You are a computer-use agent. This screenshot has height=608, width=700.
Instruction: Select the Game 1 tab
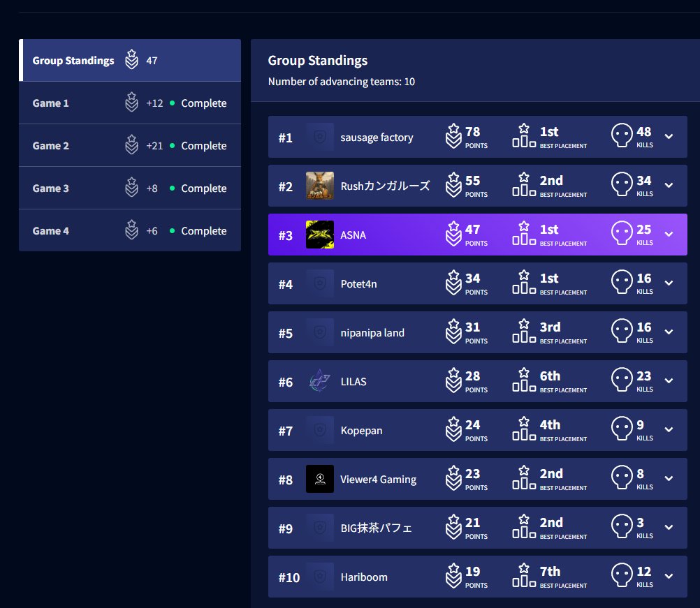coord(130,103)
